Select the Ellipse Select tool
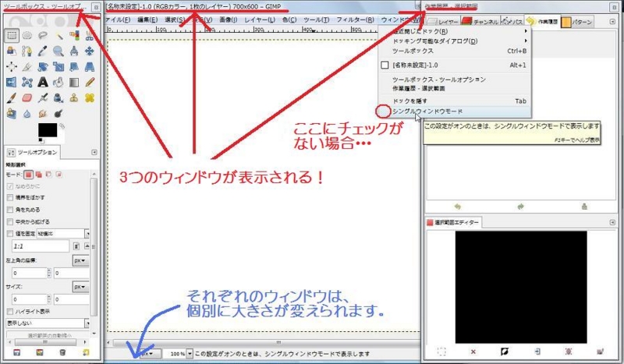The height and width of the screenshot is (364, 624). [x=27, y=36]
